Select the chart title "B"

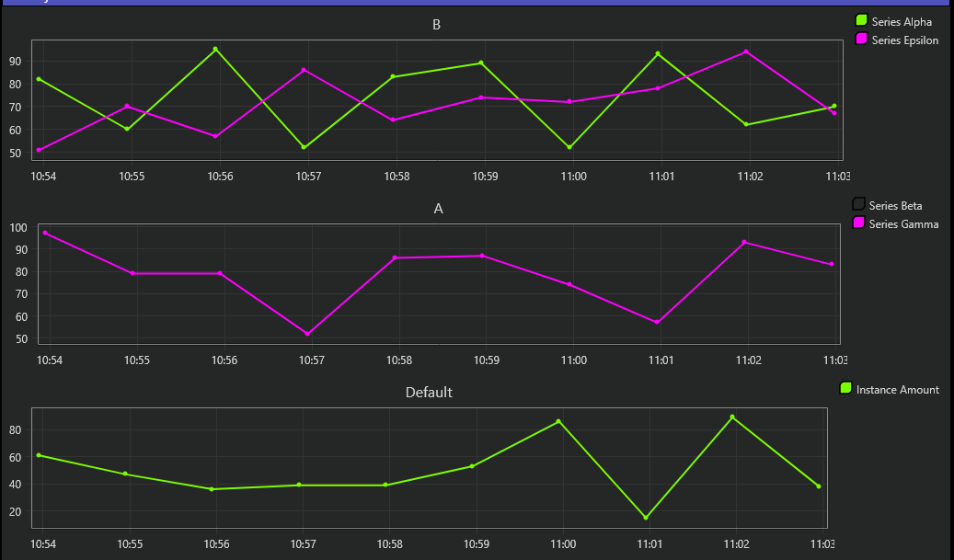click(437, 25)
